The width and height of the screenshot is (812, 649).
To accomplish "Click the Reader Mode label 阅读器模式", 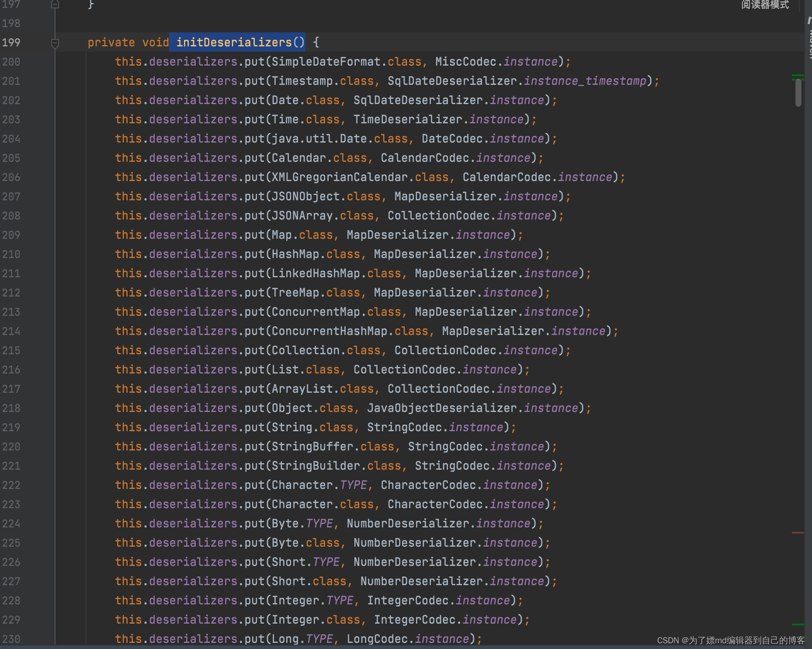I will click(x=765, y=5).
